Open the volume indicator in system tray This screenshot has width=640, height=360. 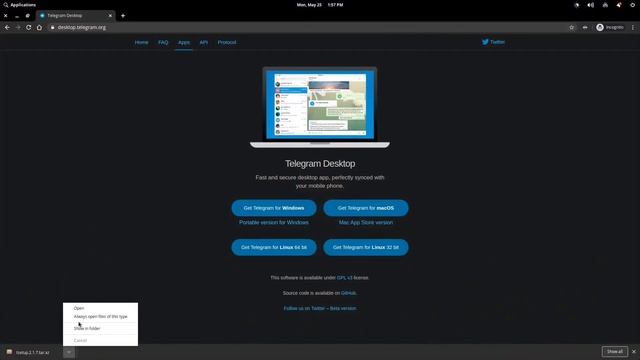pyautogui.click(x=591, y=5)
